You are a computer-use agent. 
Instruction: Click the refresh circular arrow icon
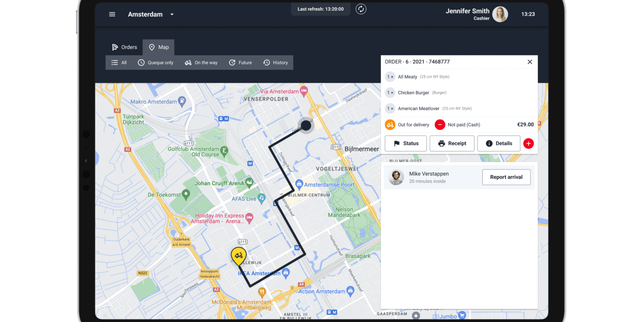pyautogui.click(x=361, y=9)
